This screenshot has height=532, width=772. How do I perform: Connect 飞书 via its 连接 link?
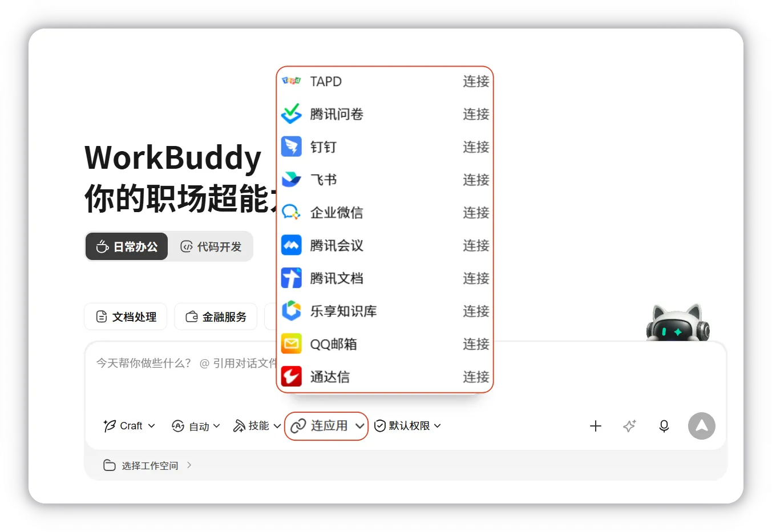476,180
